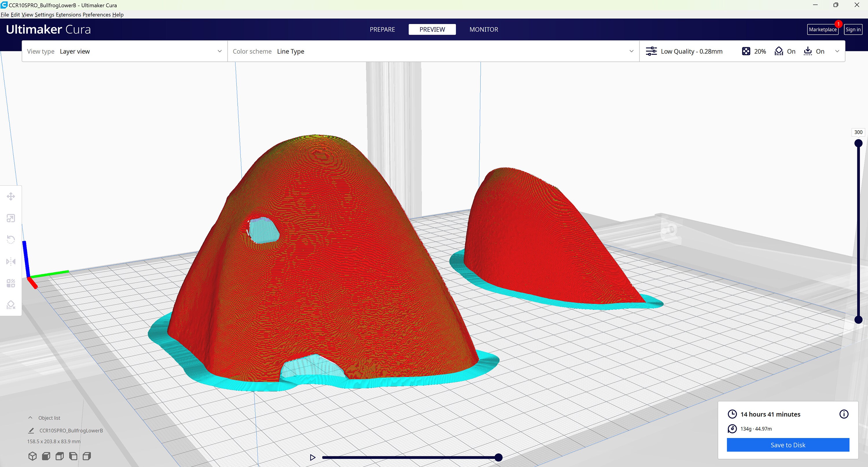Toggle build plate adhesion off
This screenshot has height=467, width=868.
(x=814, y=51)
